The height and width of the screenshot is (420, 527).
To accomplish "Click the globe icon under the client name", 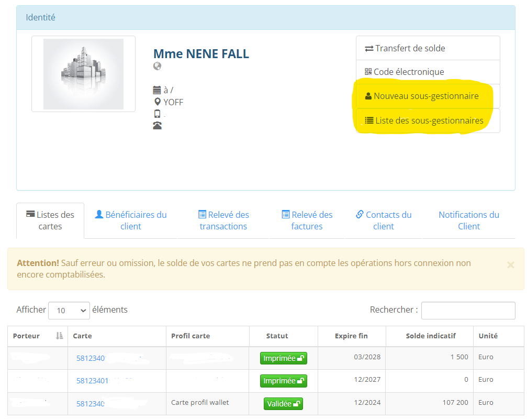I will click(157, 66).
